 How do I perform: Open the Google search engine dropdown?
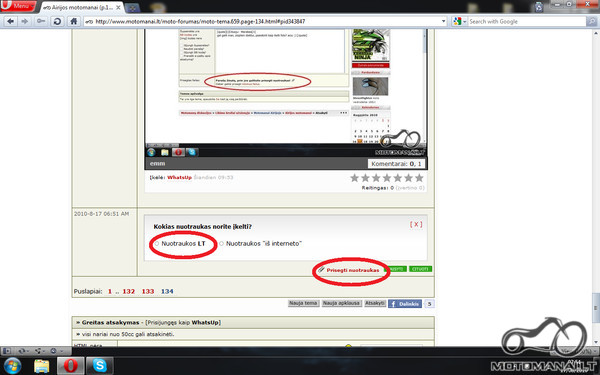[x=460, y=21]
